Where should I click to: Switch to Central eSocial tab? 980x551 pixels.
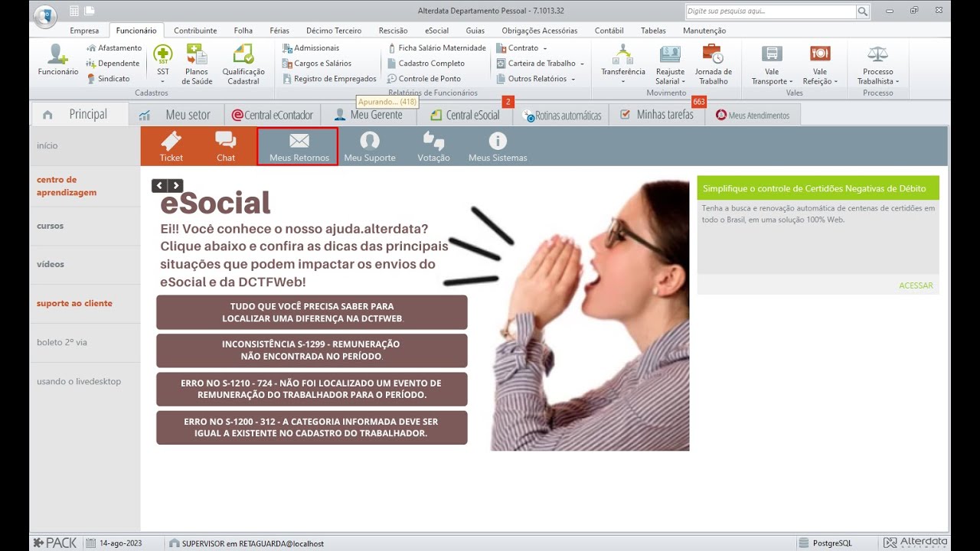click(x=465, y=115)
